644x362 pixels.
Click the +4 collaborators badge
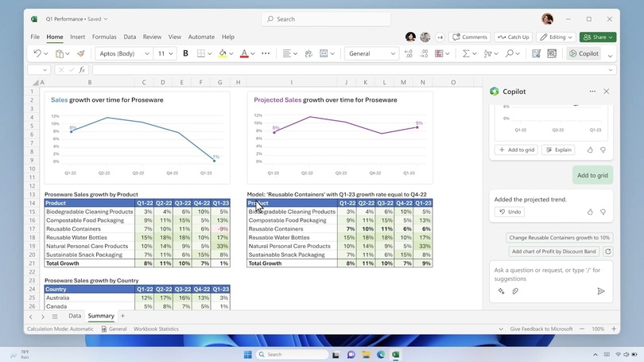440,37
